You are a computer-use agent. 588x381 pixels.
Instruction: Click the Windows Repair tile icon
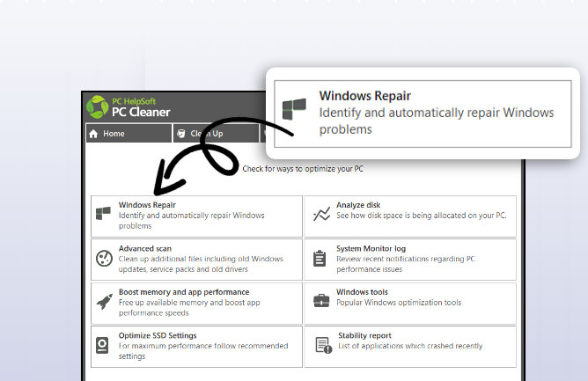click(x=104, y=215)
